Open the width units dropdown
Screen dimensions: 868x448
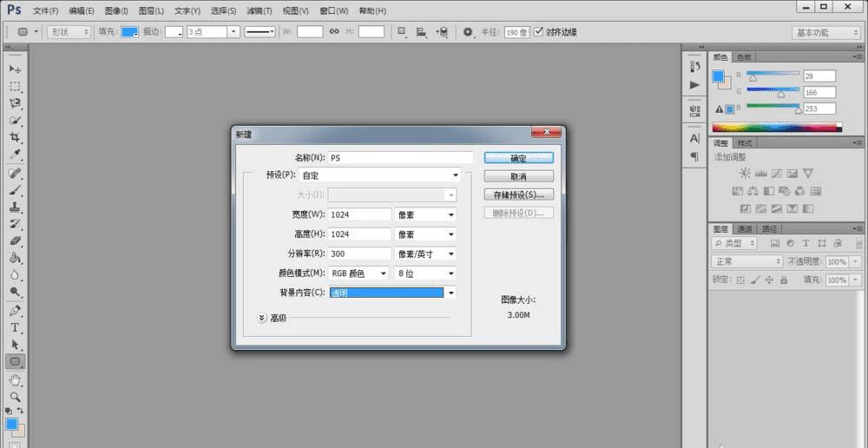pos(425,214)
